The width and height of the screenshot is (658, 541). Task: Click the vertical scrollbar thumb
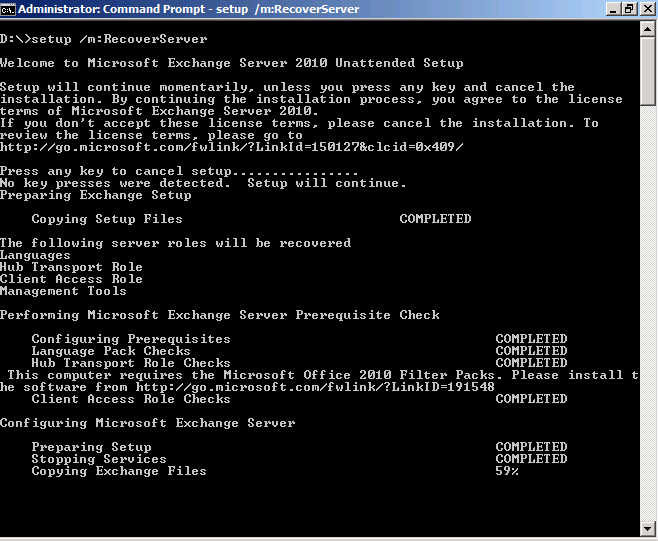pyautogui.click(x=648, y=71)
